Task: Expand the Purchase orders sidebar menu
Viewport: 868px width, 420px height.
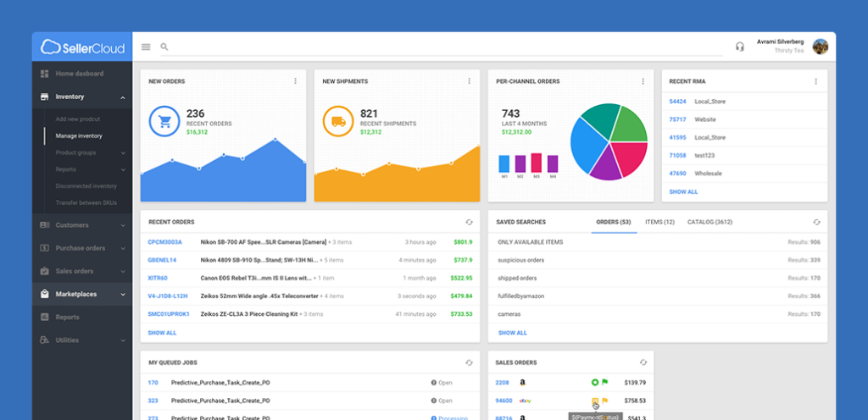Action: (x=123, y=248)
